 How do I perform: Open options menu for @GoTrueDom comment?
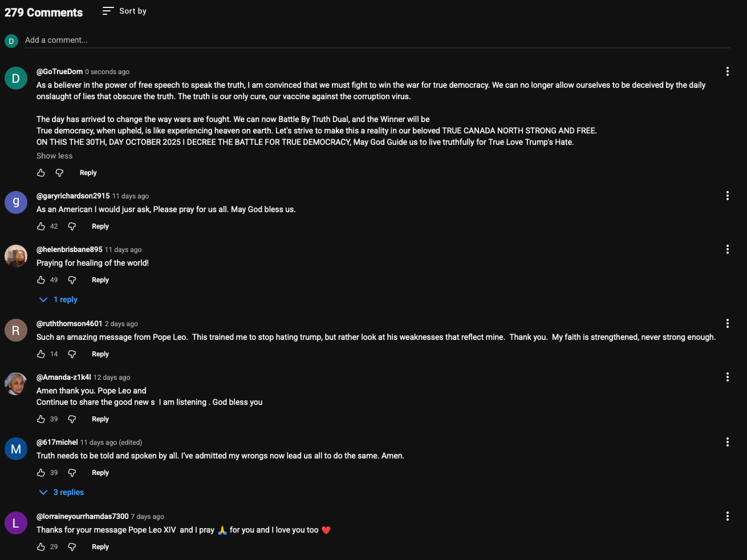coord(727,71)
